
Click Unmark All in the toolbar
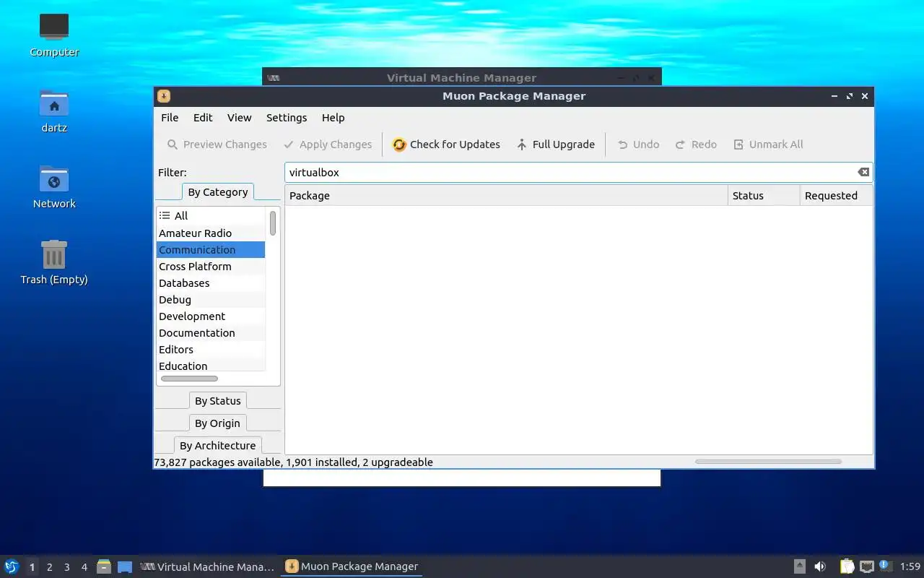[768, 144]
